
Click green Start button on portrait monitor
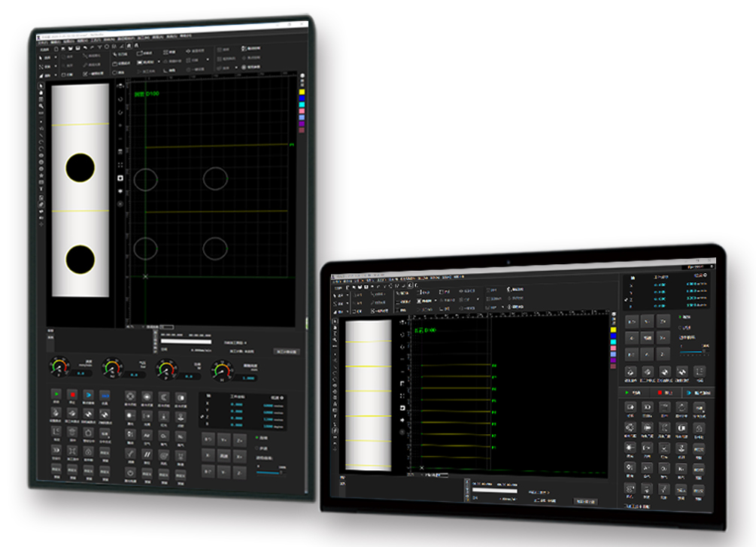click(56, 394)
